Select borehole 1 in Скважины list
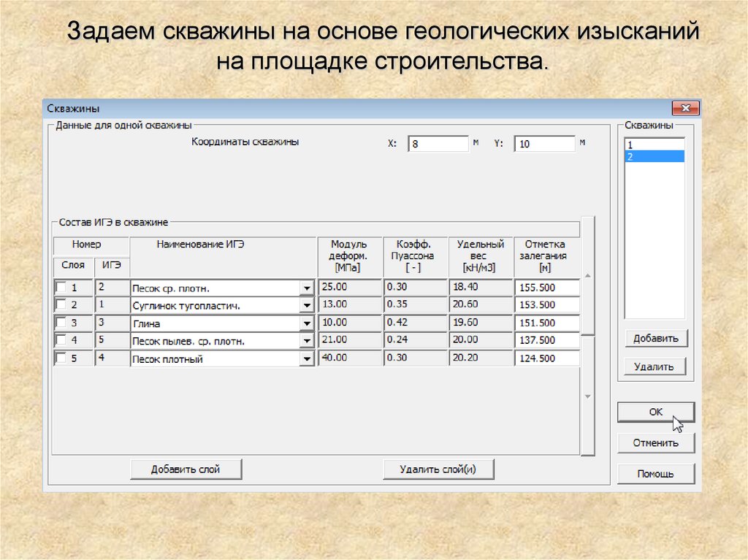 point(654,145)
